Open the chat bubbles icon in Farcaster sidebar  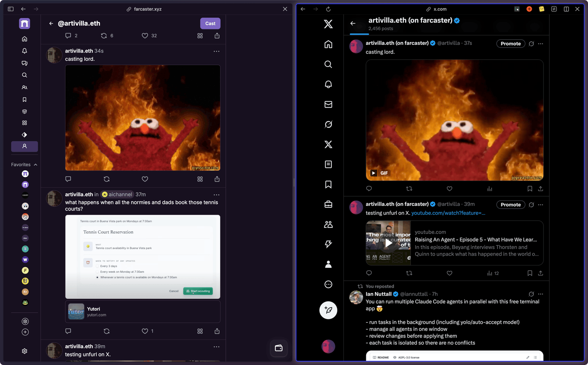point(24,63)
